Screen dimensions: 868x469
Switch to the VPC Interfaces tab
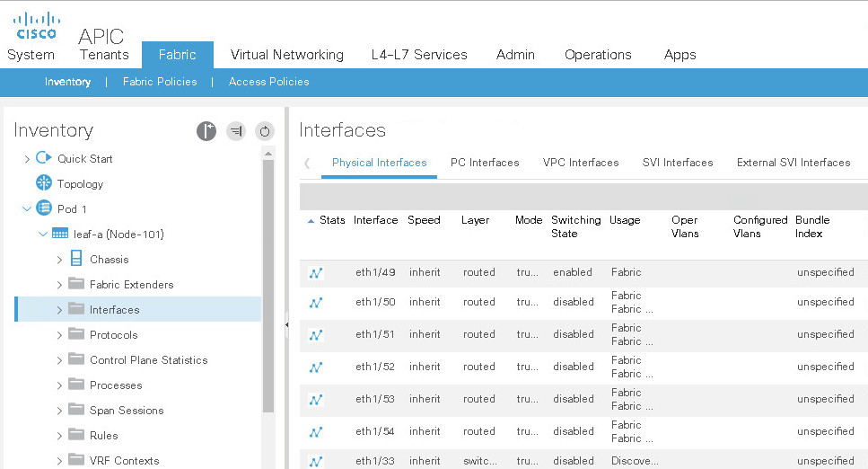580,163
